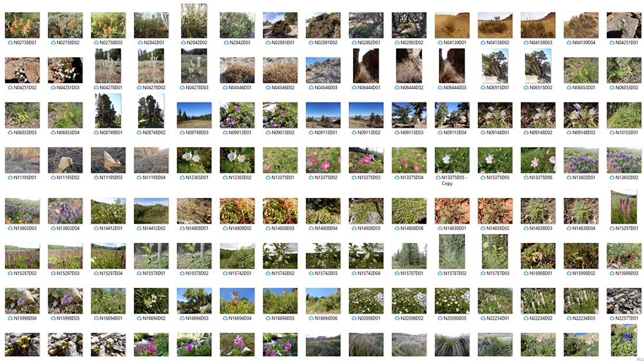Select the N04251D01 rock photo thumbnail
The width and height of the screenshot is (644, 361).
[x=624, y=26]
